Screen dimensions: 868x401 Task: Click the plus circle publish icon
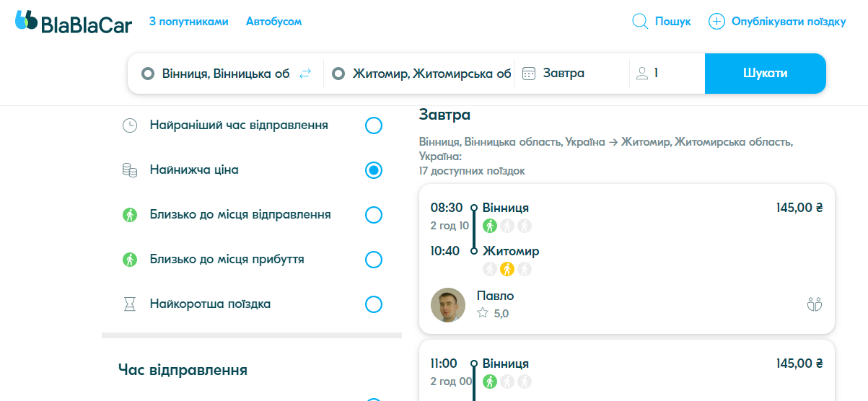coord(716,22)
